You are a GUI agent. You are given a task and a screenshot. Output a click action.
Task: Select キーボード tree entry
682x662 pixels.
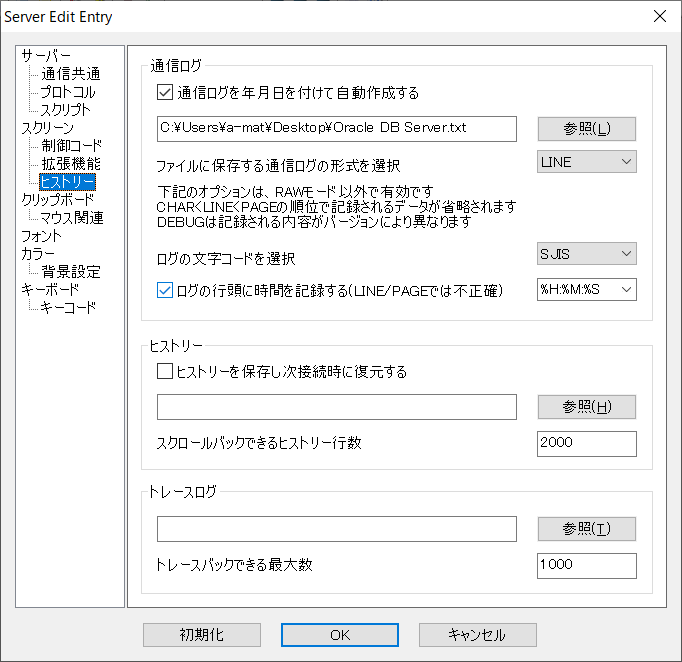coord(50,290)
